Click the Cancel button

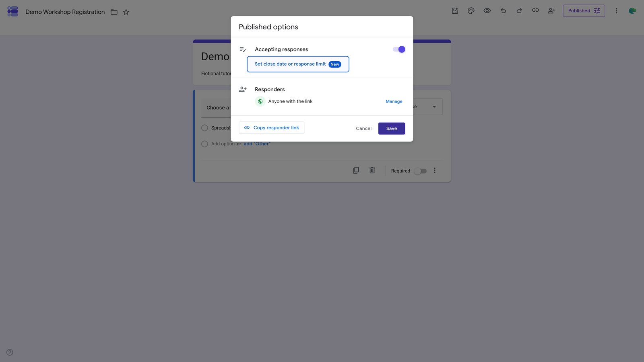tap(363, 129)
